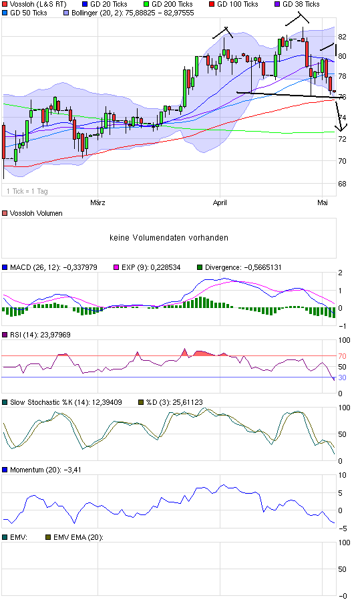The width and height of the screenshot is (364, 610).
Task: Click EXP (9) value '0,228534'
Action: [165, 267]
